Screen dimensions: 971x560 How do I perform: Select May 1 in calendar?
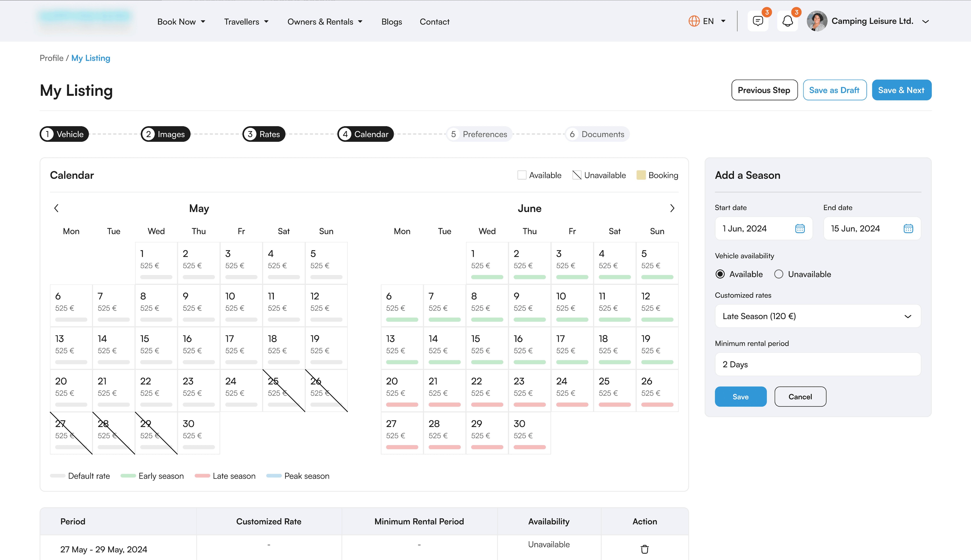coord(156,263)
